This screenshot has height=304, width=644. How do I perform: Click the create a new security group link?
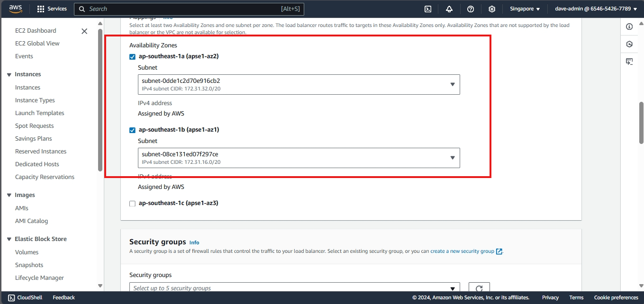pyautogui.click(x=462, y=251)
